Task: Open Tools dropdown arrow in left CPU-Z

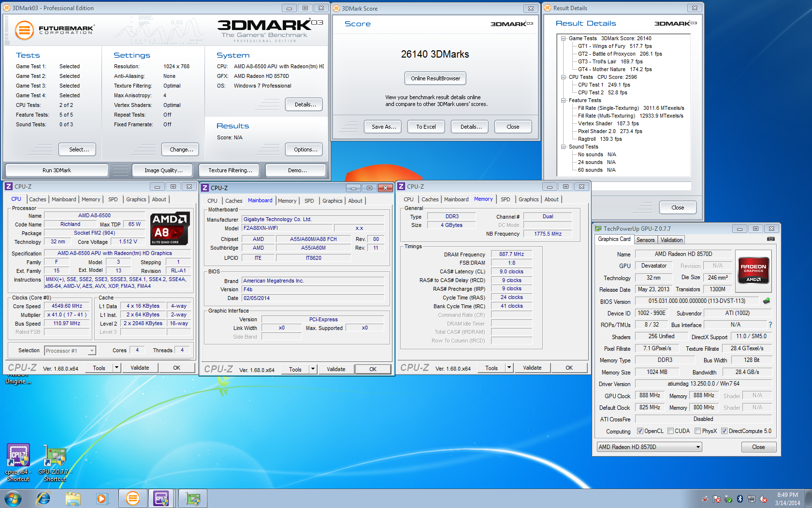Action: (116, 368)
